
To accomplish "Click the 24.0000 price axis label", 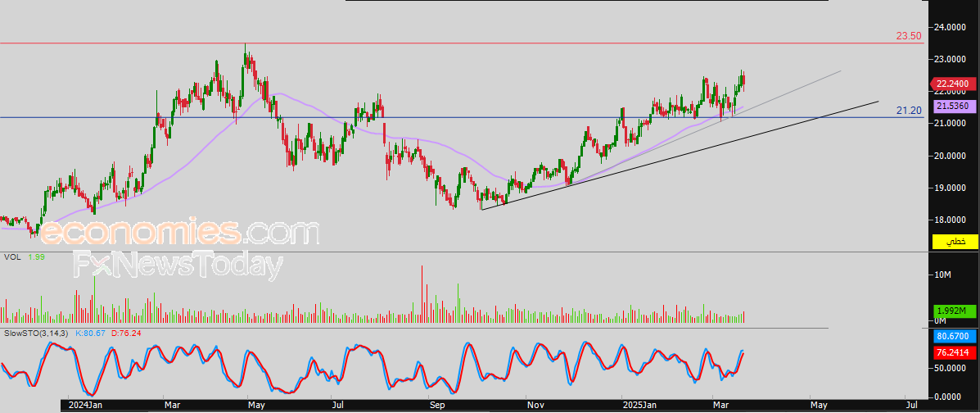I will pyautogui.click(x=951, y=28).
